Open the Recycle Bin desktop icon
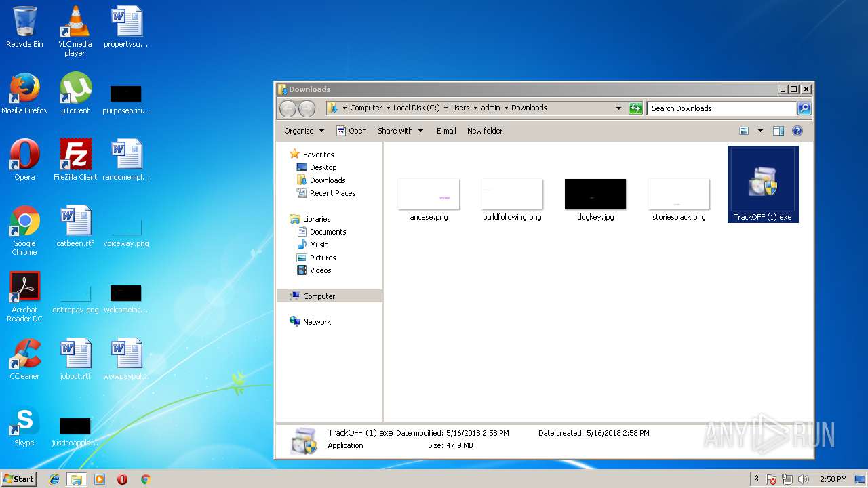This screenshot has height=488, width=868. tap(24, 27)
